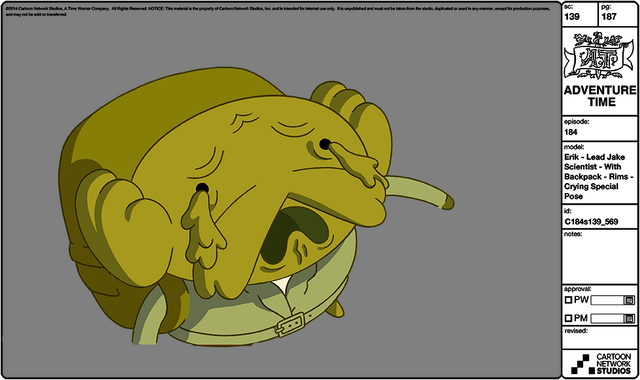Screen dimensions: 640x380
Task: Tick the PW approval checkbox
Action: [x=568, y=300]
